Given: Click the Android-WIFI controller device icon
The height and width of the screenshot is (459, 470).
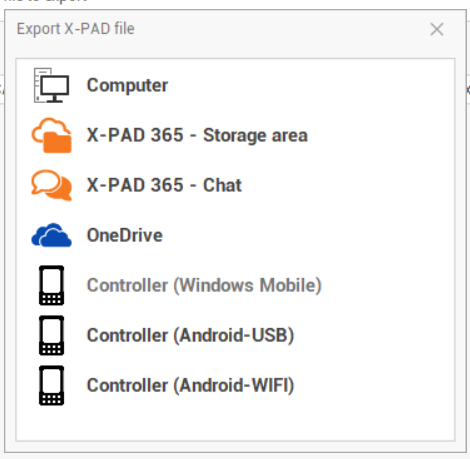Looking at the screenshot, I should 51,385.
